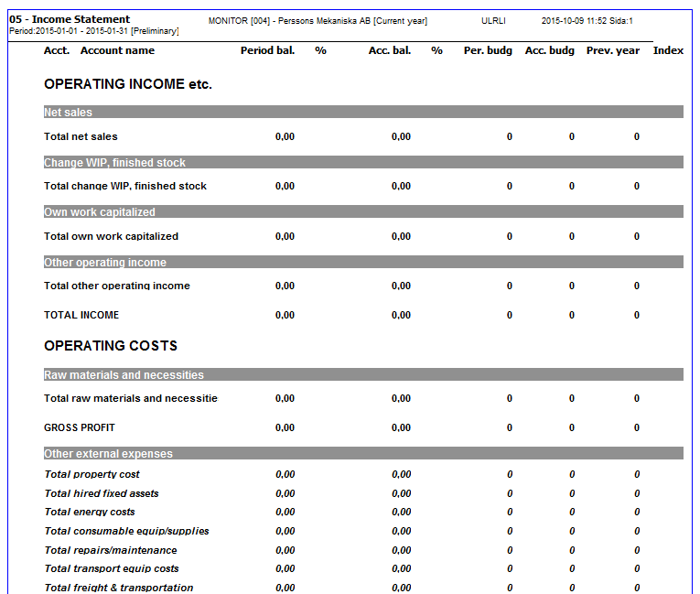This screenshot has height=594, width=700.
Task: Click the 'Acc. bal.' column header
Action: pyautogui.click(x=389, y=50)
